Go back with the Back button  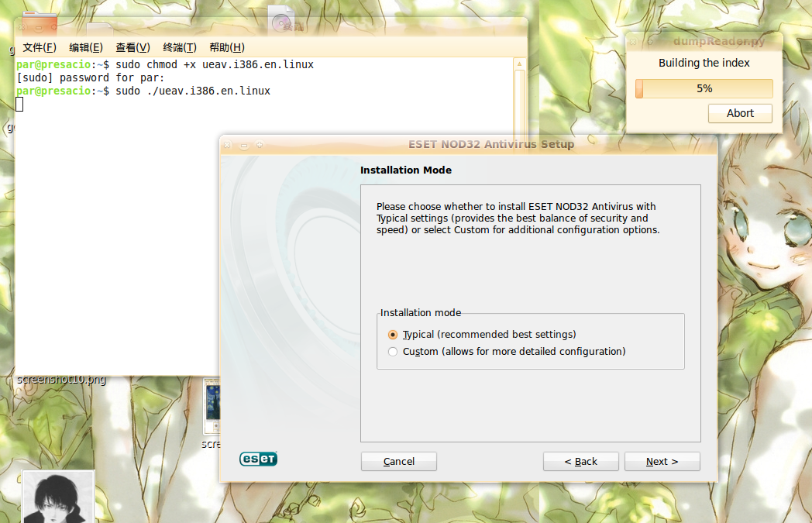tap(580, 461)
